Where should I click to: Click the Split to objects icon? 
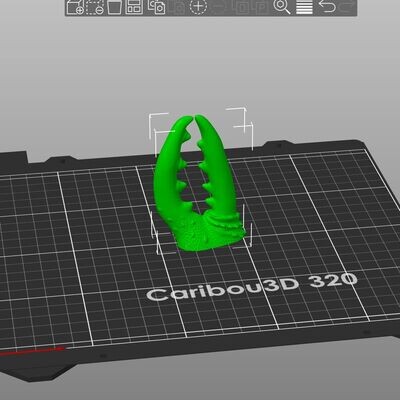[x=241, y=7]
